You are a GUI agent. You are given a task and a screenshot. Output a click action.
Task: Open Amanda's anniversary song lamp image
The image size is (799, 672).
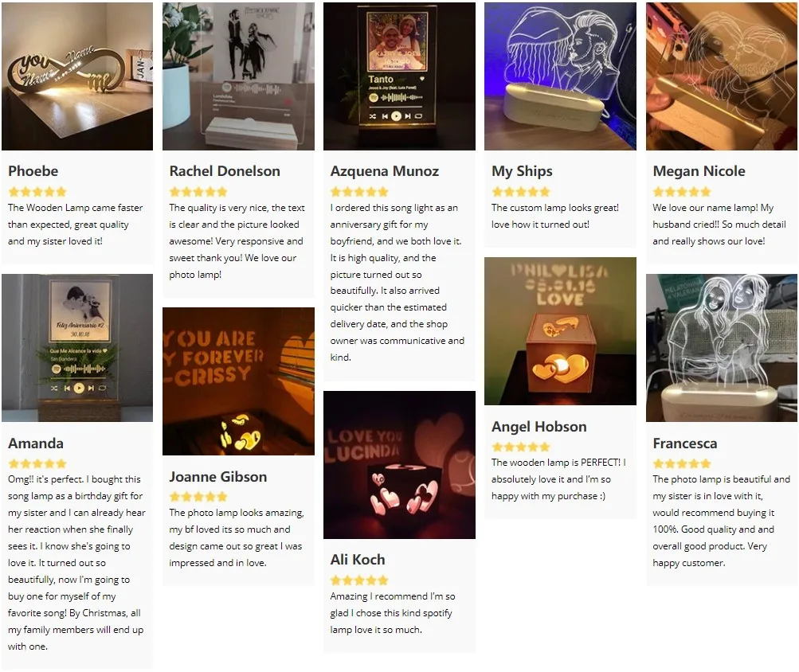[x=77, y=348]
